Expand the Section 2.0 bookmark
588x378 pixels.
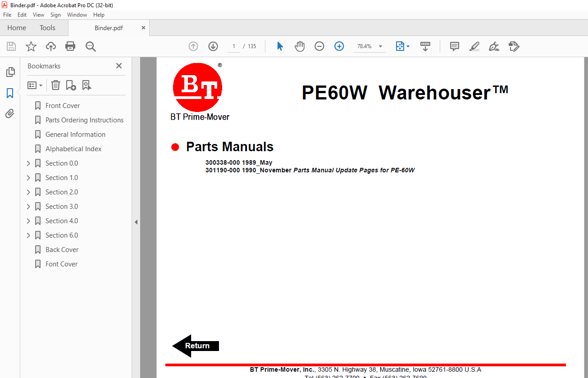(x=28, y=192)
